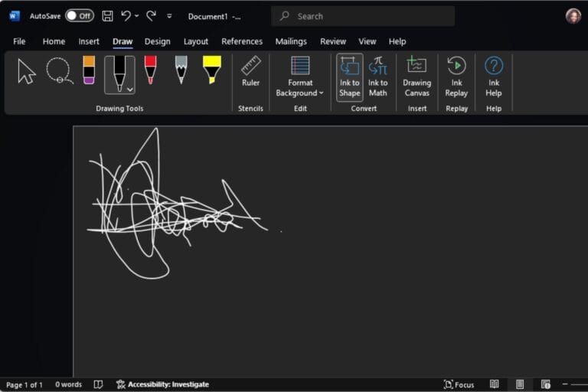Click Accessibility: Investigate in status bar
Viewport: 588px width, 392px height.
click(x=162, y=384)
